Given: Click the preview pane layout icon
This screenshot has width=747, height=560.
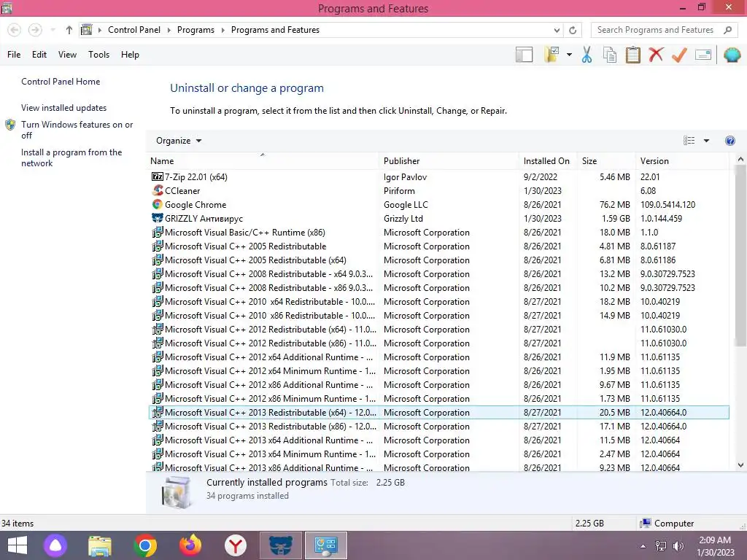Looking at the screenshot, I should tap(524, 55).
